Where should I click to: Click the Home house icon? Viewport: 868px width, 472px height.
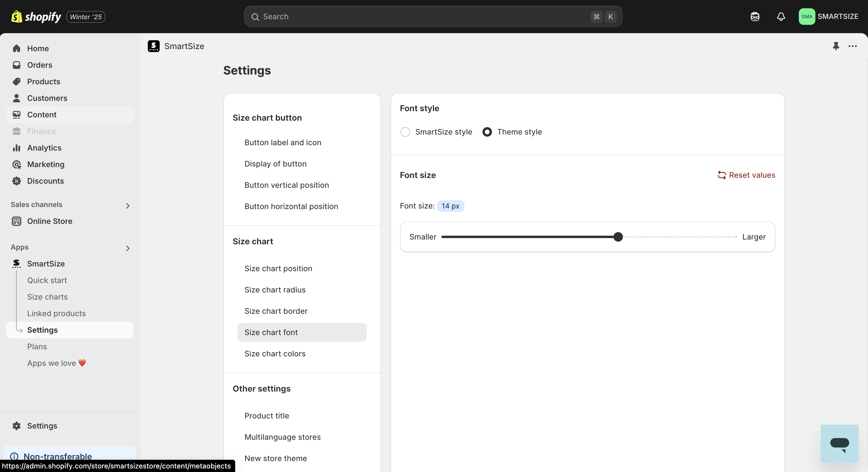[x=17, y=48]
